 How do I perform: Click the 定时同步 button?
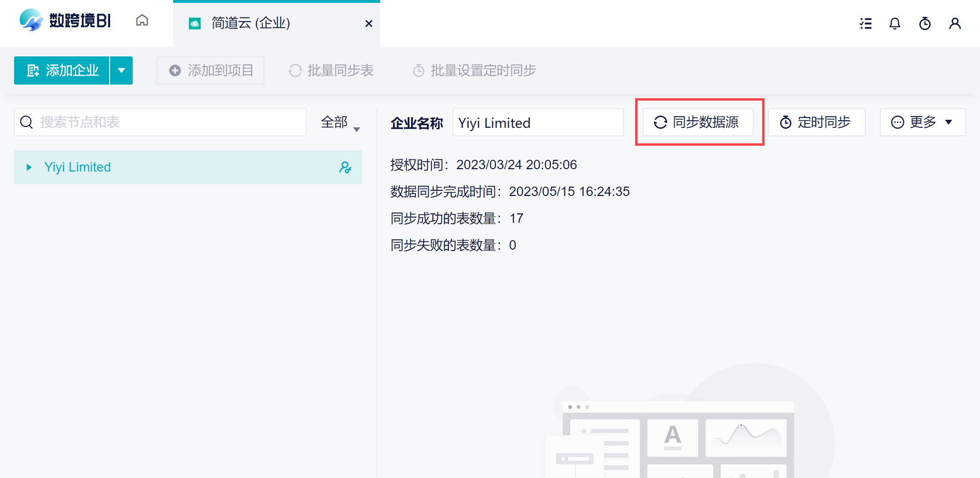click(x=817, y=122)
